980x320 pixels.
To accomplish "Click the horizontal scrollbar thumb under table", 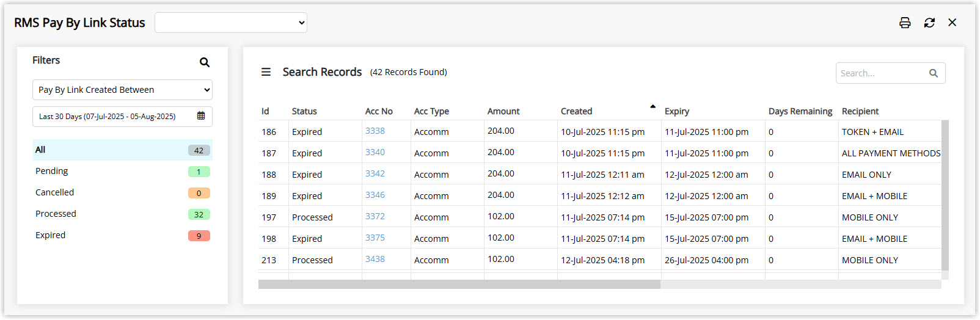I will coord(459,285).
